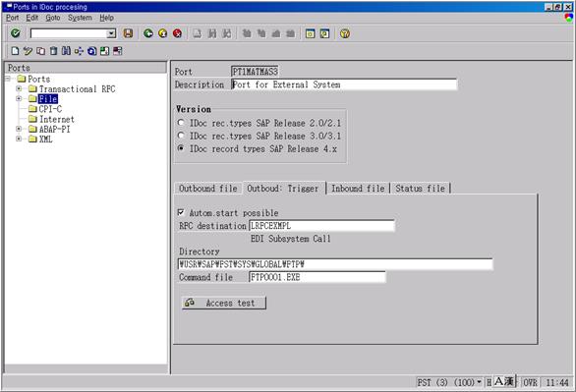
Task: Select IDoc rec.types SAP Release 3.0/3.1
Action: click(181, 136)
